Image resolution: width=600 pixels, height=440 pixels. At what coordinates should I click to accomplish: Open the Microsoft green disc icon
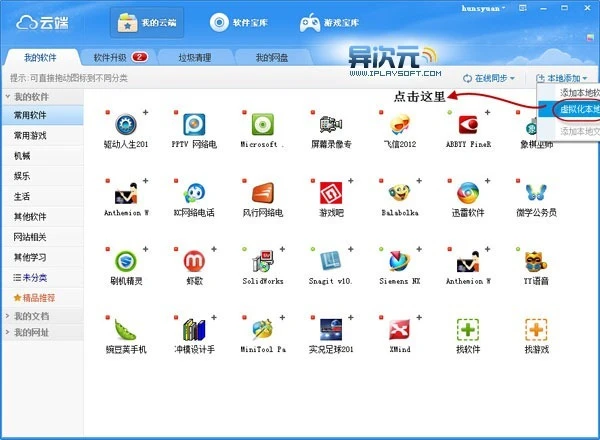[262, 124]
